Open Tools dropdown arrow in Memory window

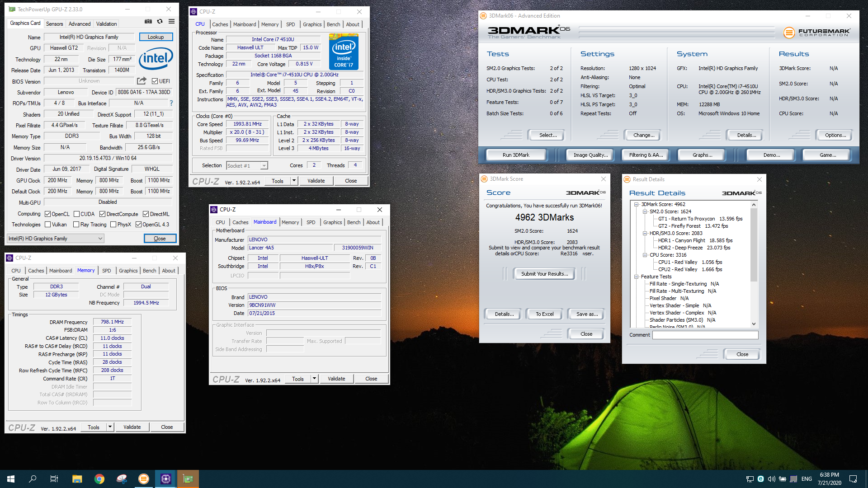[x=110, y=427]
